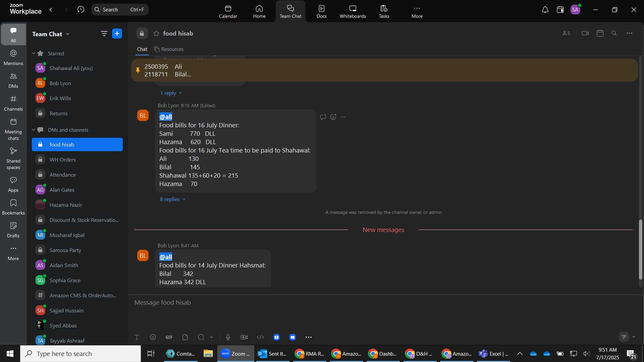
Task: Click the new chat plus button
Action: coord(117,34)
